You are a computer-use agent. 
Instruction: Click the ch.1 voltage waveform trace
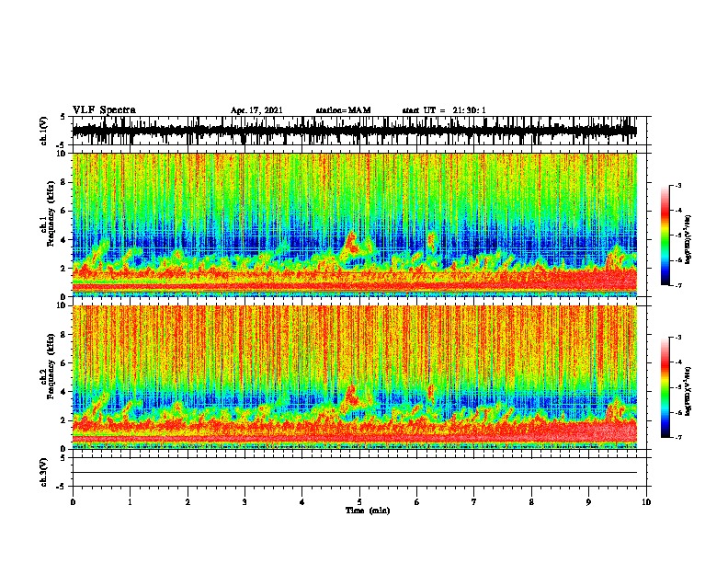click(355, 131)
